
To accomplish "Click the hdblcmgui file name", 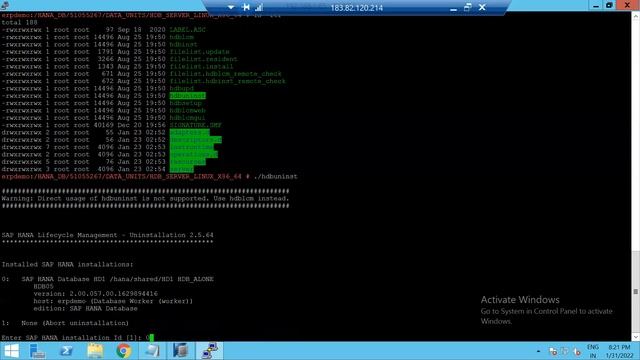I will [188, 118].
